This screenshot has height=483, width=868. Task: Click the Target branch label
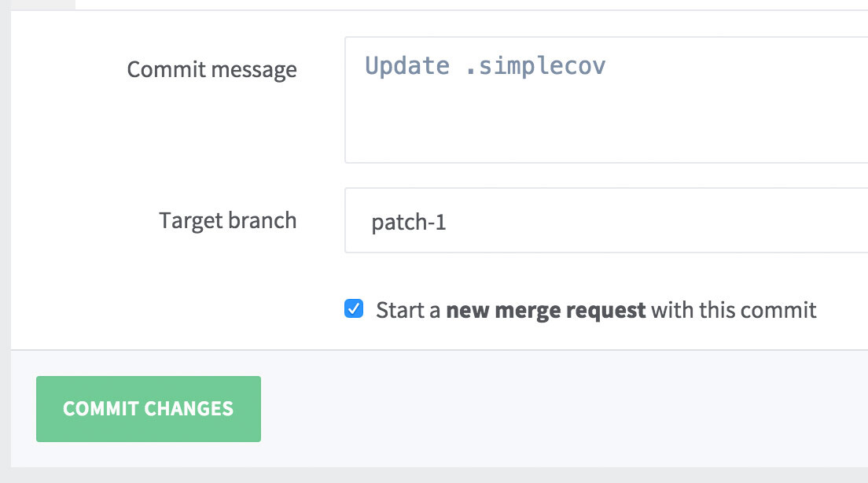point(228,220)
